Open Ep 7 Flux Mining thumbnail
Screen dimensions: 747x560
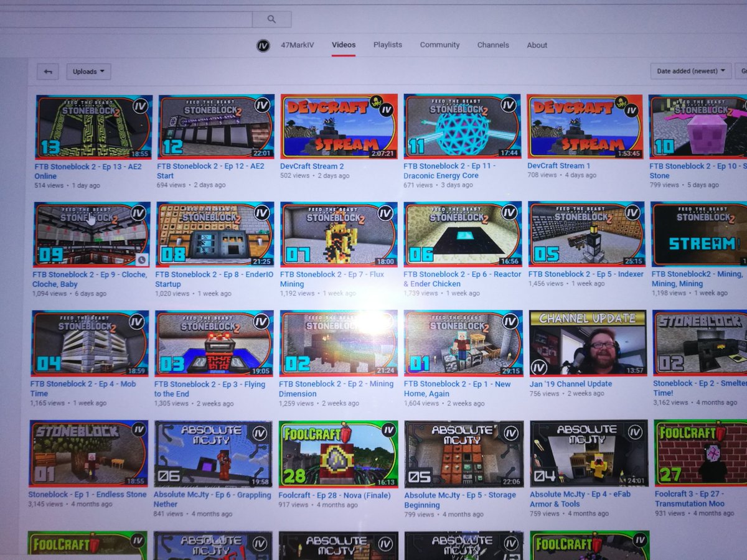[x=338, y=235]
